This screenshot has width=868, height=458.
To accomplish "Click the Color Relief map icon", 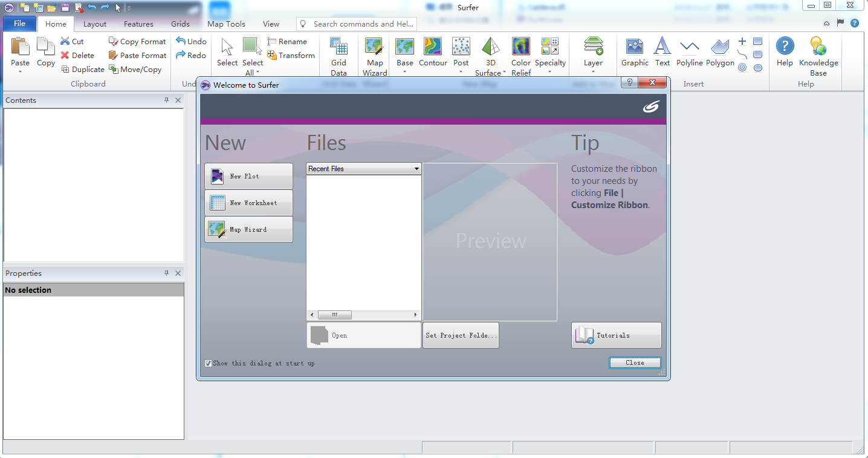I will 520,47.
